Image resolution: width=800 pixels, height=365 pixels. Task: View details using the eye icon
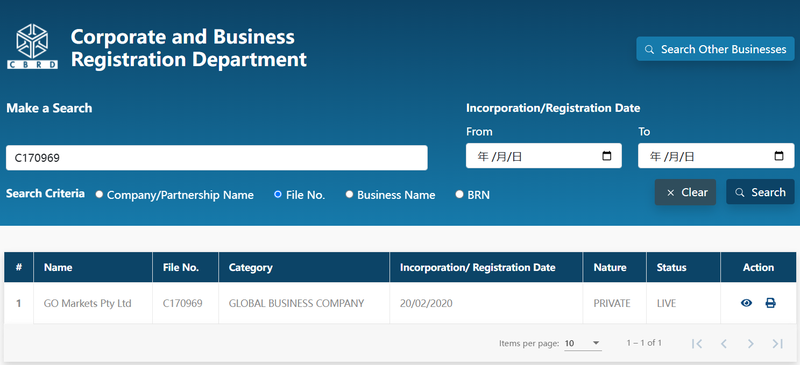click(x=746, y=303)
